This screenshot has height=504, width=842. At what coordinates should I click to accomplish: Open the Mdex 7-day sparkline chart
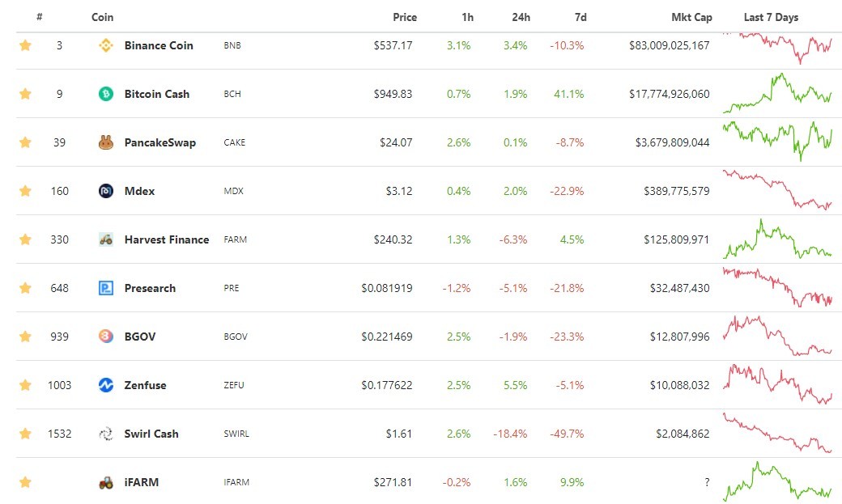pyautogui.click(x=777, y=189)
